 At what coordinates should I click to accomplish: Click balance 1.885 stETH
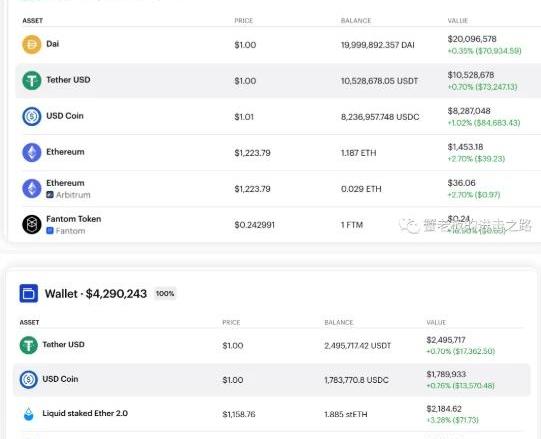[x=345, y=414]
